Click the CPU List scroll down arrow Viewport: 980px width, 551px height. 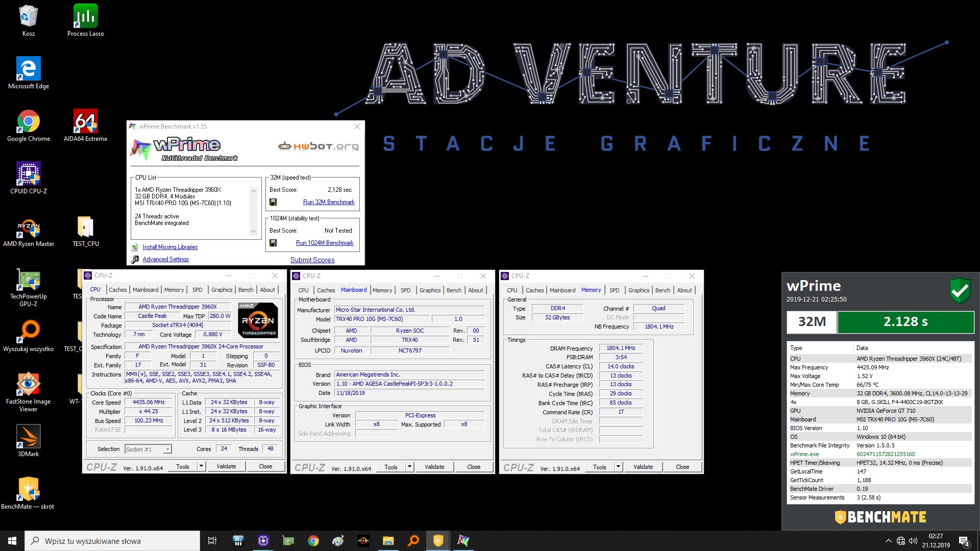pyautogui.click(x=253, y=232)
